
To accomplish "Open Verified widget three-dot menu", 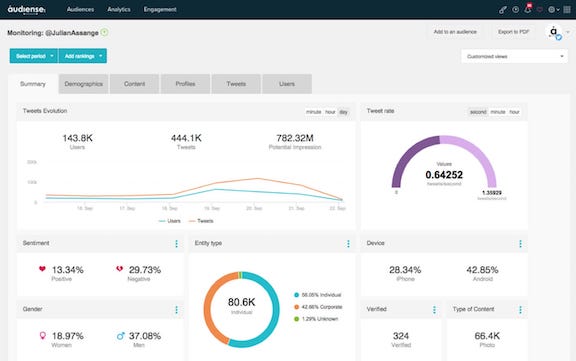I will pyautogui.click(x=434, y=310).
